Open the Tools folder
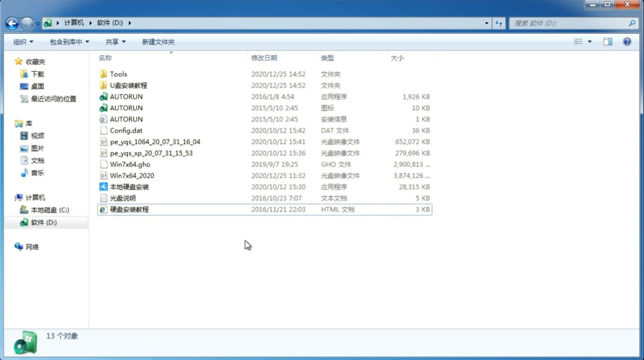The image size is (644, 360). coord(118,73)
